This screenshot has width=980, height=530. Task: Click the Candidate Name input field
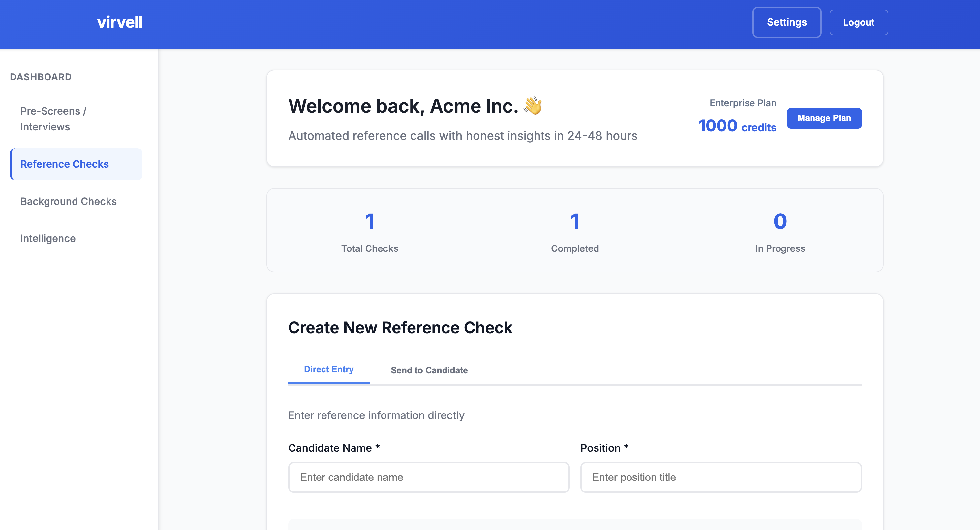[429, 477]
